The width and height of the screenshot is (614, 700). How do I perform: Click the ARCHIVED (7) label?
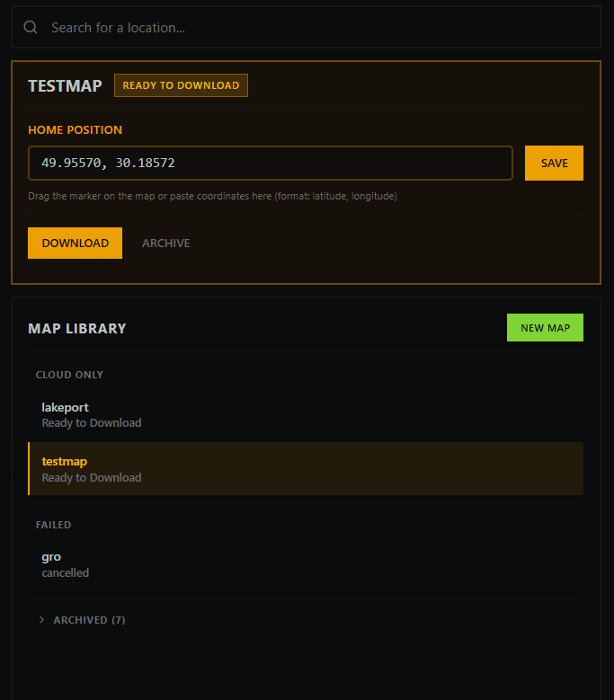point(89,620)
